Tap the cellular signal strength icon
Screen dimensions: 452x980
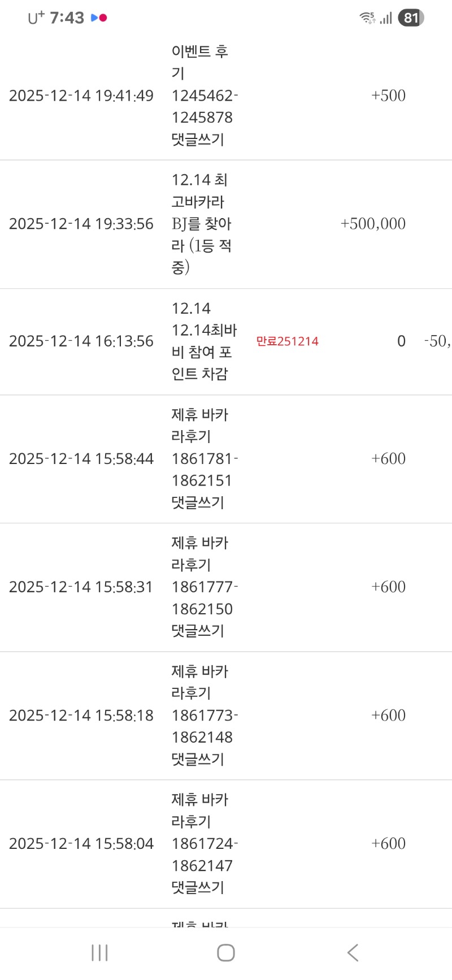[386, 19]
